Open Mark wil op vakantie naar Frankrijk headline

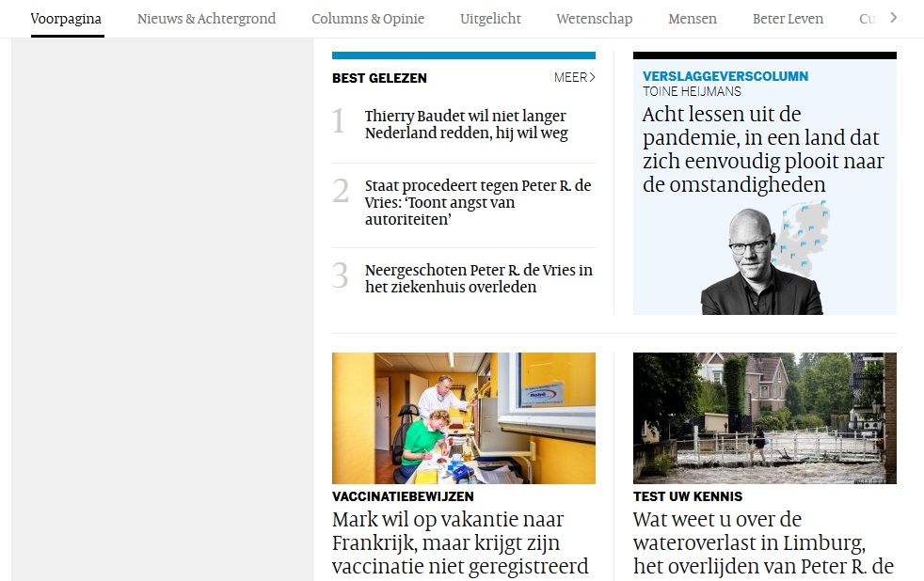click(460, 542)
